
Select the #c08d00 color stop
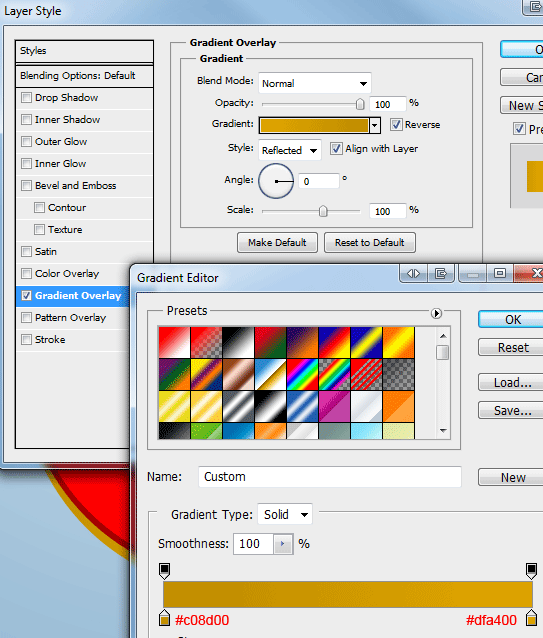pos(164,618)
